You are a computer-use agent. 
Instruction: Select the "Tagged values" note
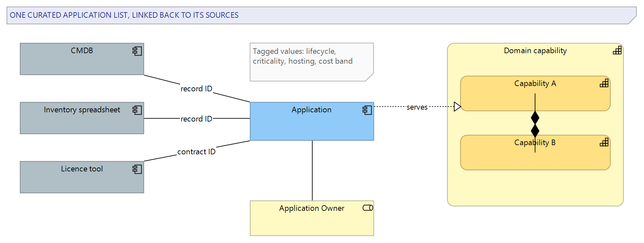[x=312, y=62]
